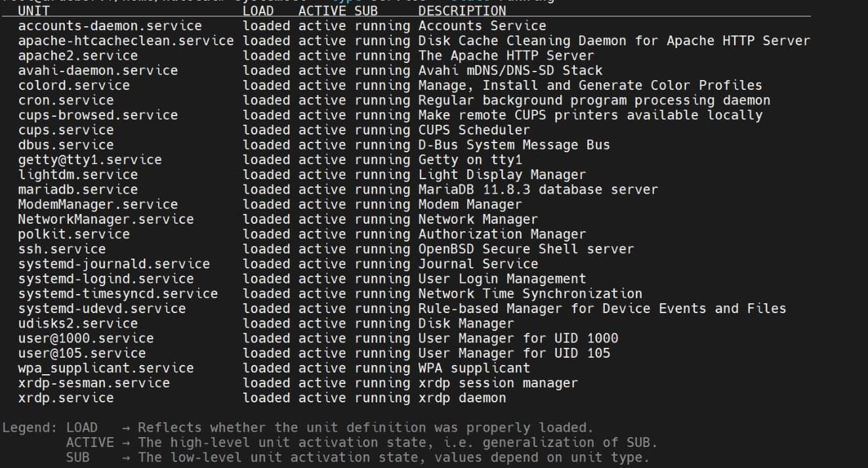Click the ACTIVE column header
This screenshot has width=868, height=468.
321,11
